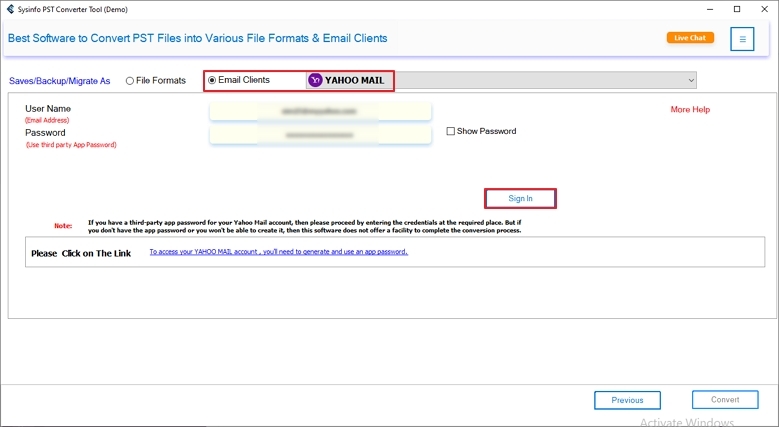Enable the Show Password checkbox
Screen dimensions: 779x427
451,131
